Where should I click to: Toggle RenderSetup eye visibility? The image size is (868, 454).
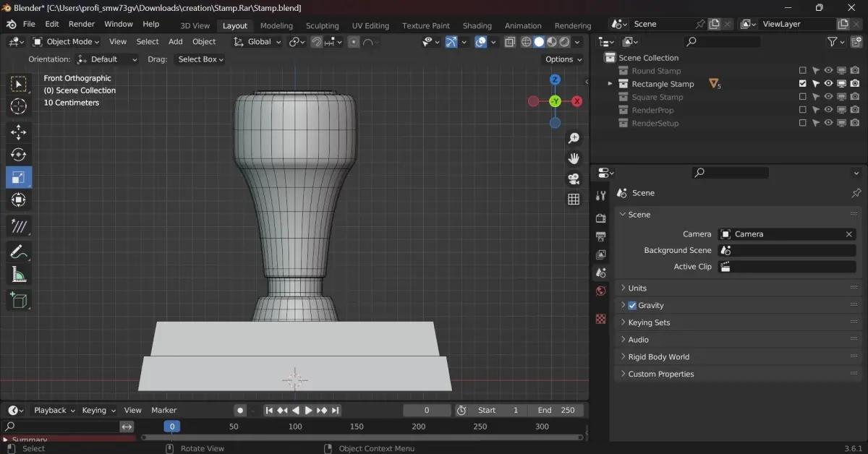pyautogui.click(x=828, y=123)
